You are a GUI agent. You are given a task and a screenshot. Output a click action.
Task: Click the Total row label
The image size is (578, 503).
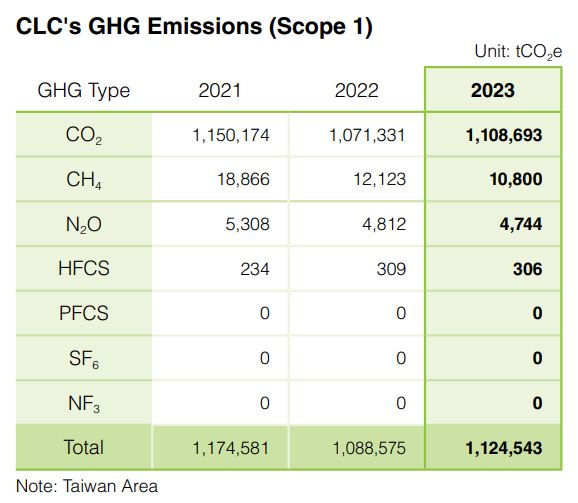(x=84, y=447)
